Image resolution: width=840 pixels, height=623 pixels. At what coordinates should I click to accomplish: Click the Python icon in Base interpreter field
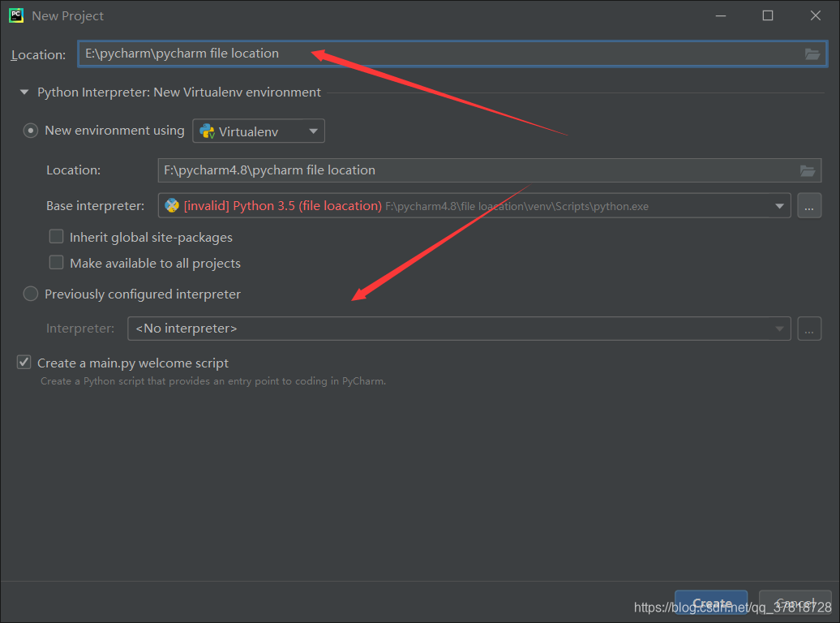click(x=172, y=205)
